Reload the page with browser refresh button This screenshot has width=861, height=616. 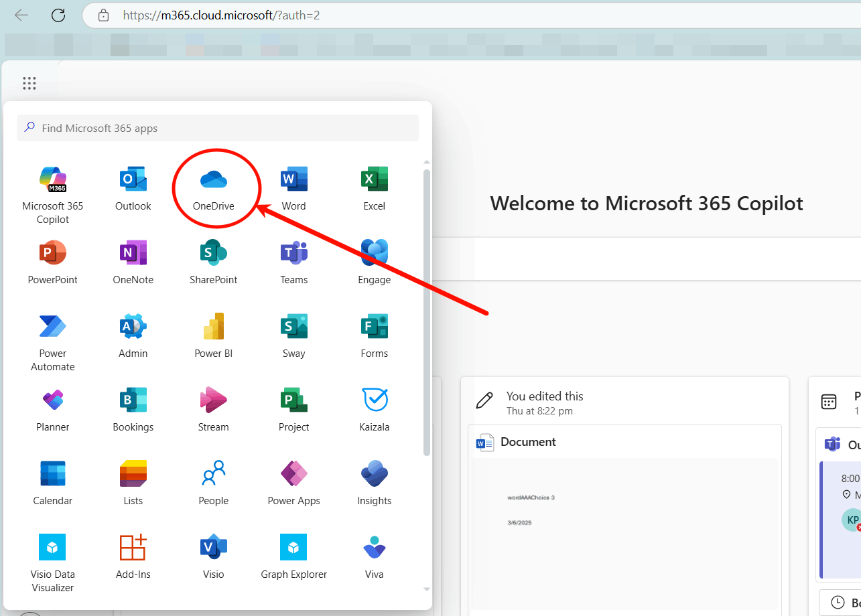(58, 15)
